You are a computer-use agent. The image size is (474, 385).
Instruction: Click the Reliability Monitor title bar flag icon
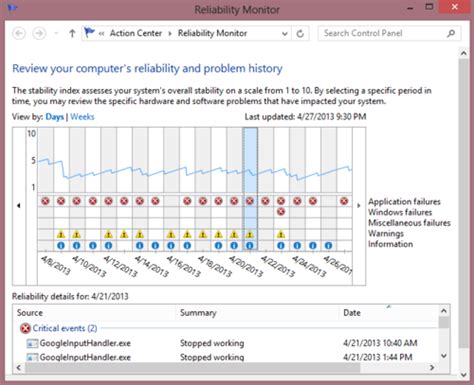point(12,8)
